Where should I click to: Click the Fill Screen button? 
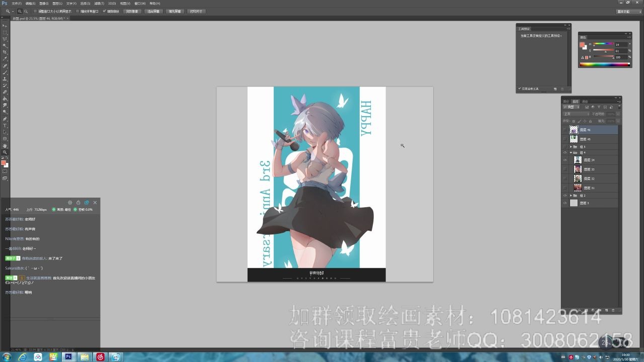[x=175, y=11]
